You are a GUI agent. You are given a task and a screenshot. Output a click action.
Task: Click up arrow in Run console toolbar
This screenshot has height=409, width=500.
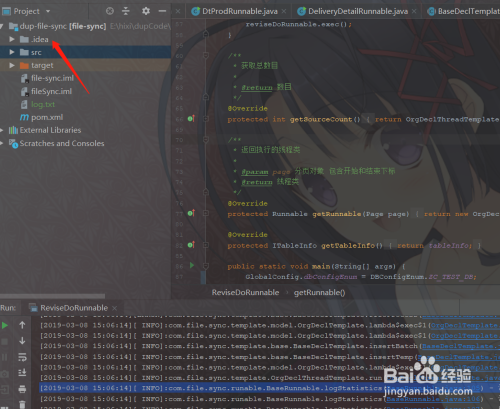22,325
